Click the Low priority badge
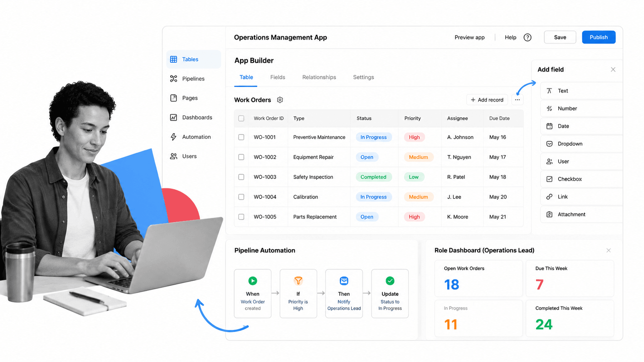 pos(414,177)
